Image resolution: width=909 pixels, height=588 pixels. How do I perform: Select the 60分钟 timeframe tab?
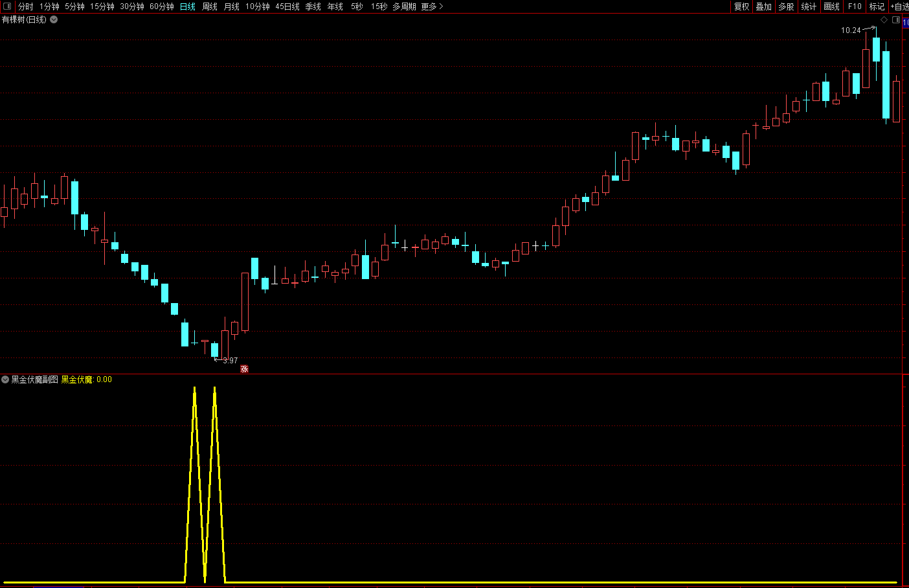point(162,6)
